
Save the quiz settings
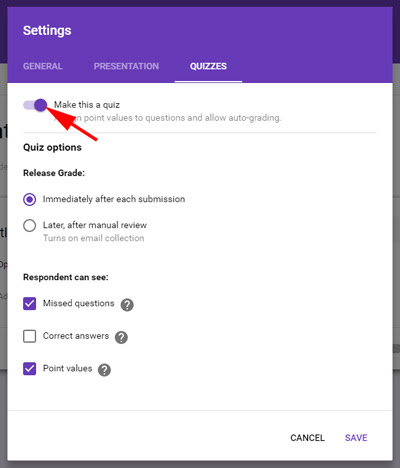356,438
